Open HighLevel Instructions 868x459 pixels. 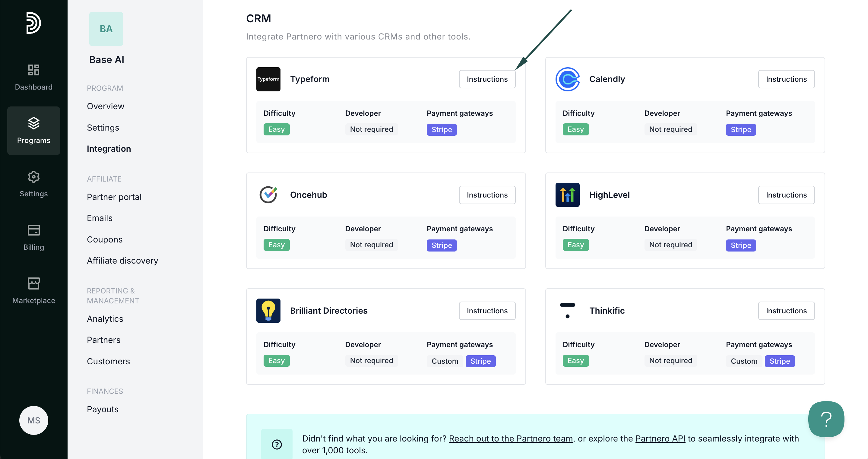[x=786, y=195]
